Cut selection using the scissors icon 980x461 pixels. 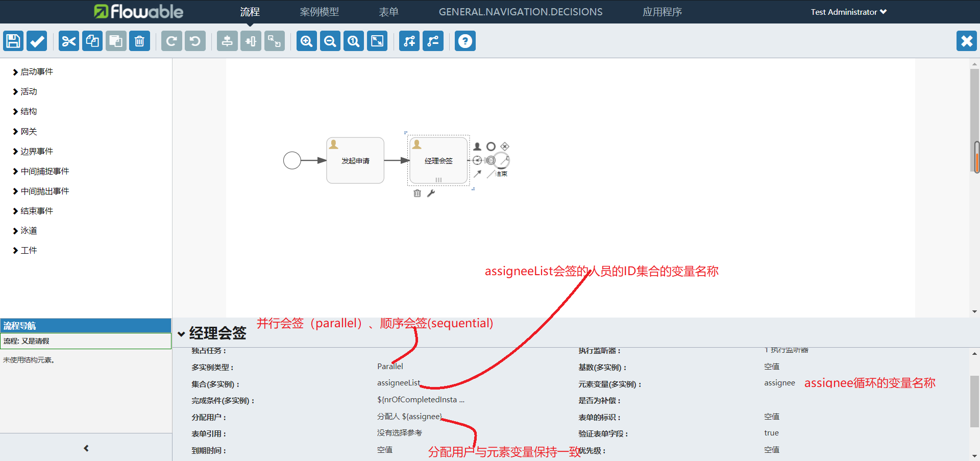[69, 41]
